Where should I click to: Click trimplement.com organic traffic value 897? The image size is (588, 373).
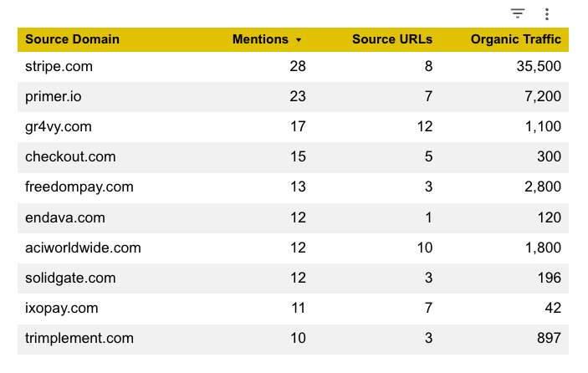pyautogui.click(x=549, y=338)
